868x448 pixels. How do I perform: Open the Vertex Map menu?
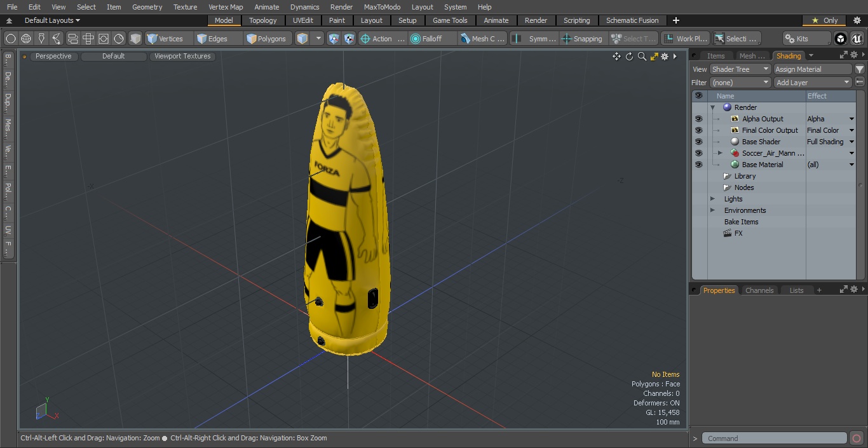coord(226,7)
